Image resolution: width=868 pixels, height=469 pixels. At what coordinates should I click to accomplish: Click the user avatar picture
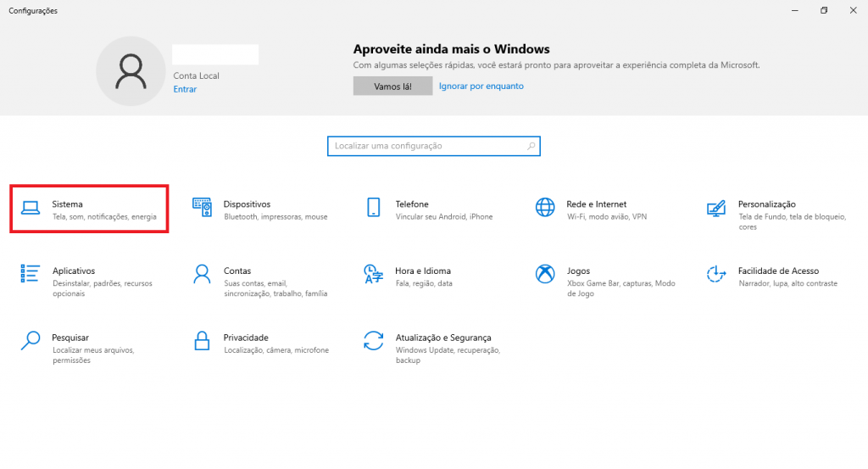(131, 71)
